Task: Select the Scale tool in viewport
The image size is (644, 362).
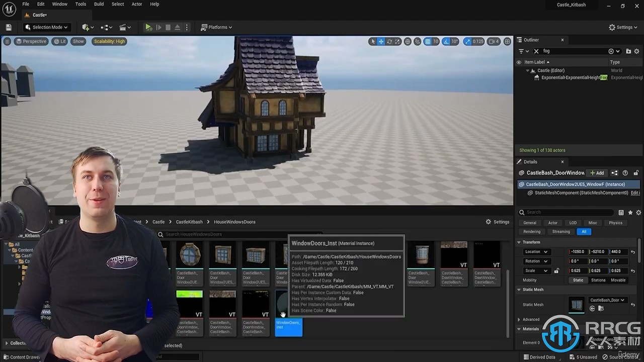Action: [x=397, y=41]
